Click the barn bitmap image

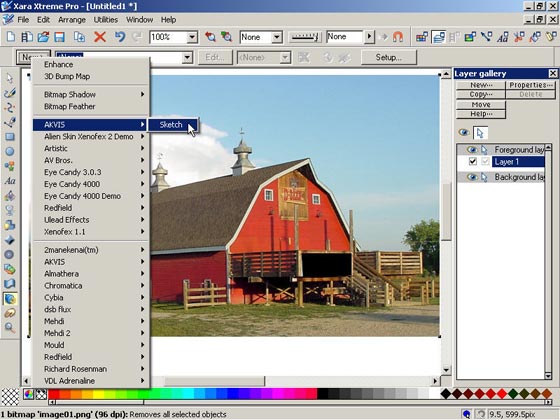[x=295, y=205]
